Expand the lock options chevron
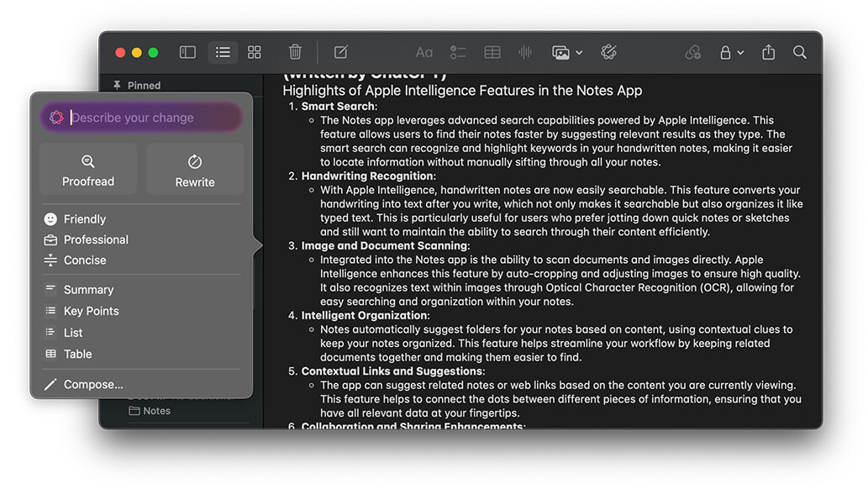 point(740,53)
